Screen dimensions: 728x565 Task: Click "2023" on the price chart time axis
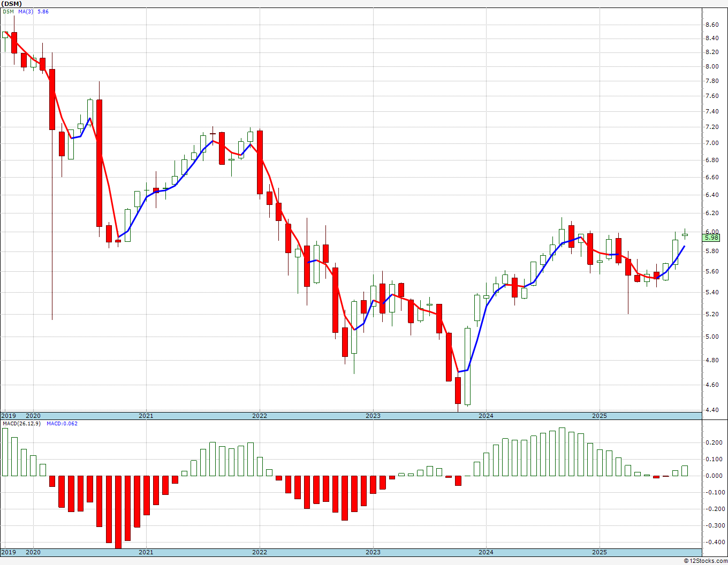coord(373,416)
